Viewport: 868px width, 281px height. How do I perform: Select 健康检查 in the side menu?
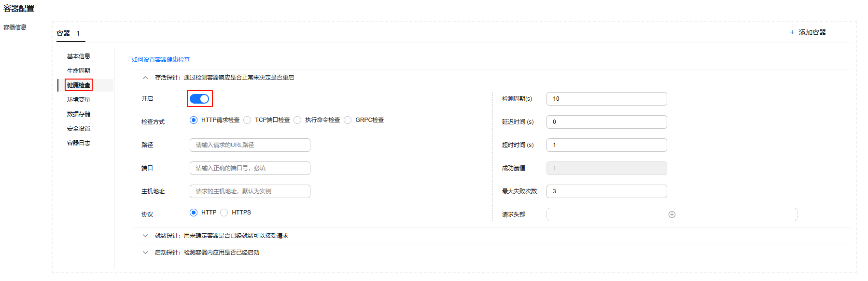tap(79, 85)
